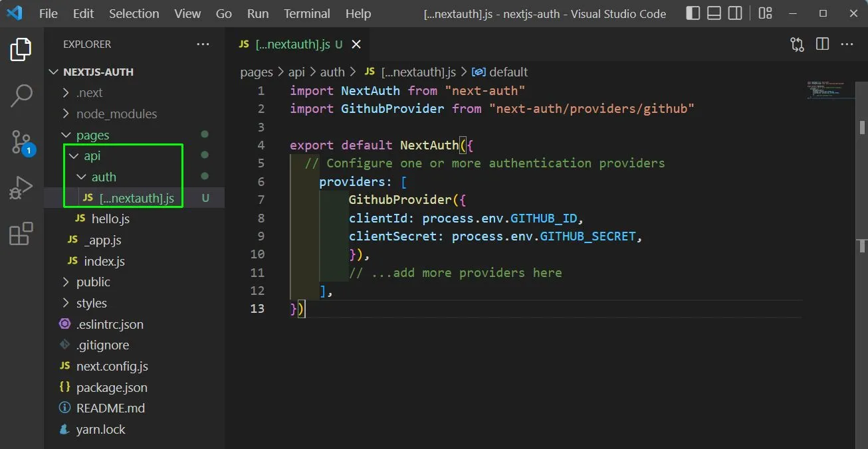
Task: Click the open changes icon in editor toolbar
Action: tap(797, 45)
